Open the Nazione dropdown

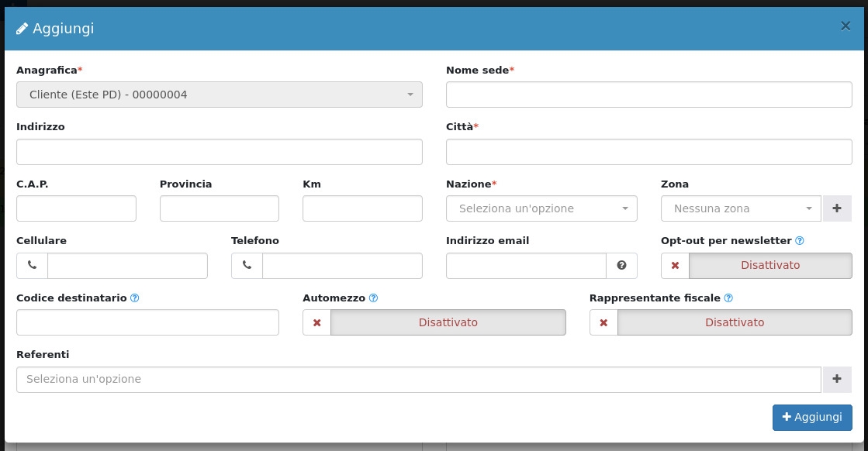tap(541, 208)
